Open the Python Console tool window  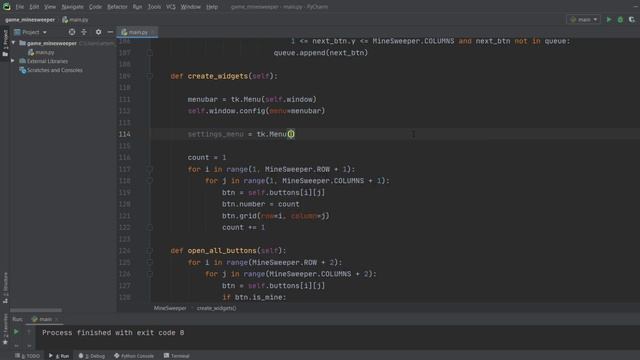click(134, 356)
